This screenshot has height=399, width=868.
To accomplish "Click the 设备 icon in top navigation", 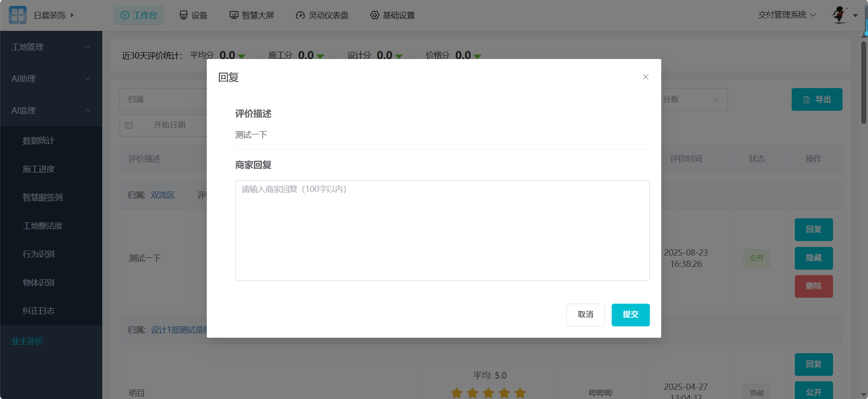I will pos(184,15).
